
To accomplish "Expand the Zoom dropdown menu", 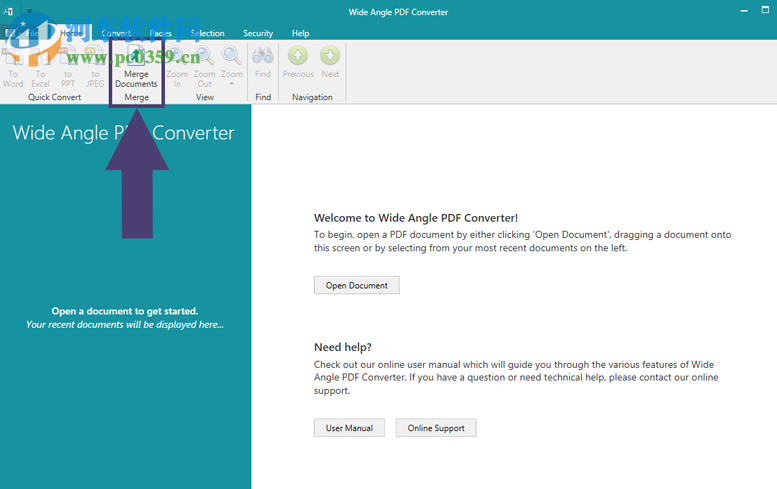I will coord(231,67).
